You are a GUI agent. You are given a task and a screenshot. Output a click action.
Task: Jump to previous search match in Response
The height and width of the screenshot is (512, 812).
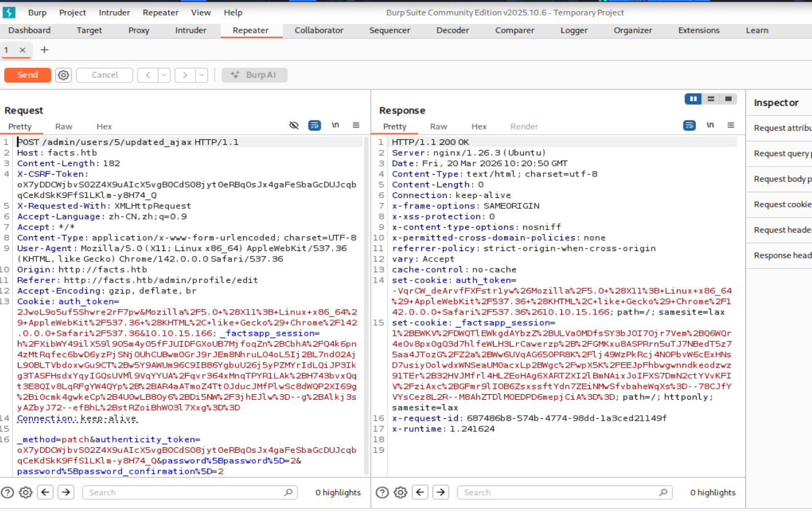tap(420, 492)
